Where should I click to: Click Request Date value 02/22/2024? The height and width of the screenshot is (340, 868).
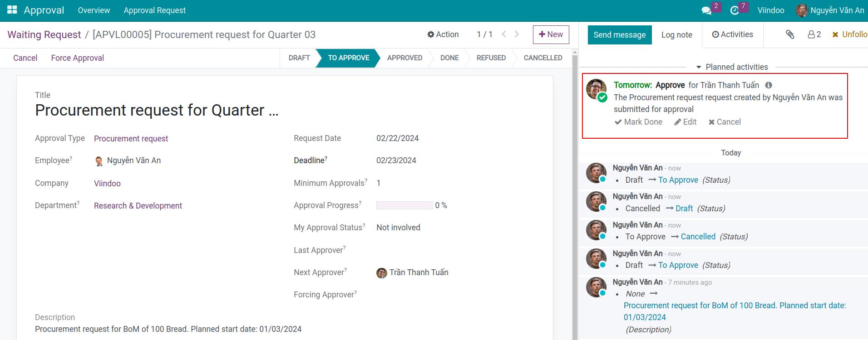pyautogui.click(x=397, y=138)
